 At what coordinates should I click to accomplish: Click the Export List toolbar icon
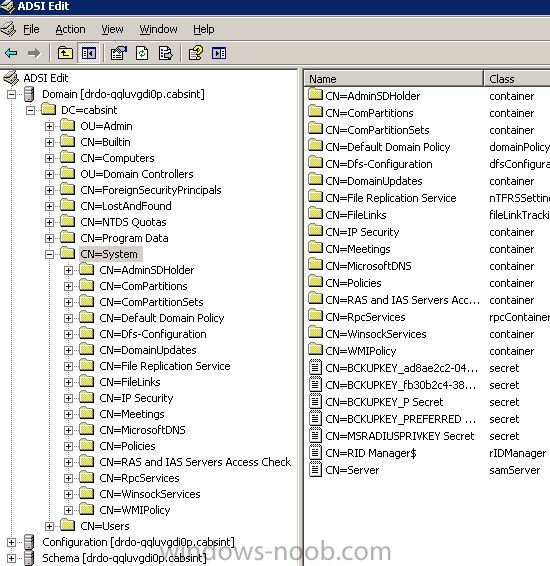pos(165,53)
